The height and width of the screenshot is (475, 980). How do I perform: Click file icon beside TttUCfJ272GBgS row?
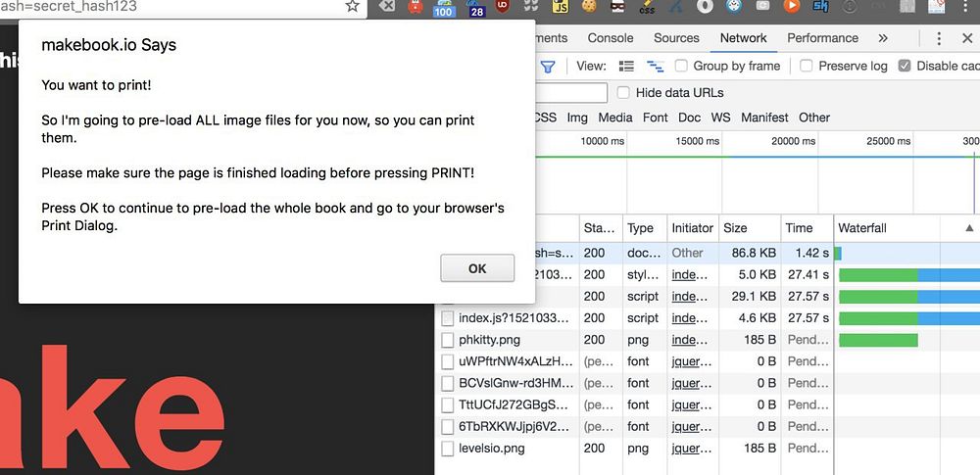pos(448,405)
